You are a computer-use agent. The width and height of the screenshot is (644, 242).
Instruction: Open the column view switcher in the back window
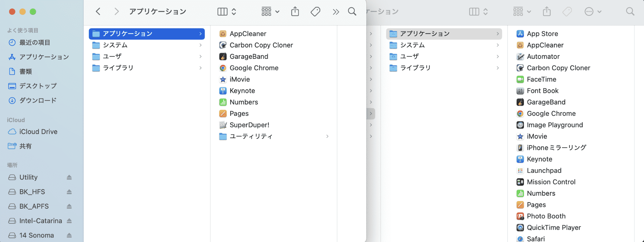click(x=478, y=12)
